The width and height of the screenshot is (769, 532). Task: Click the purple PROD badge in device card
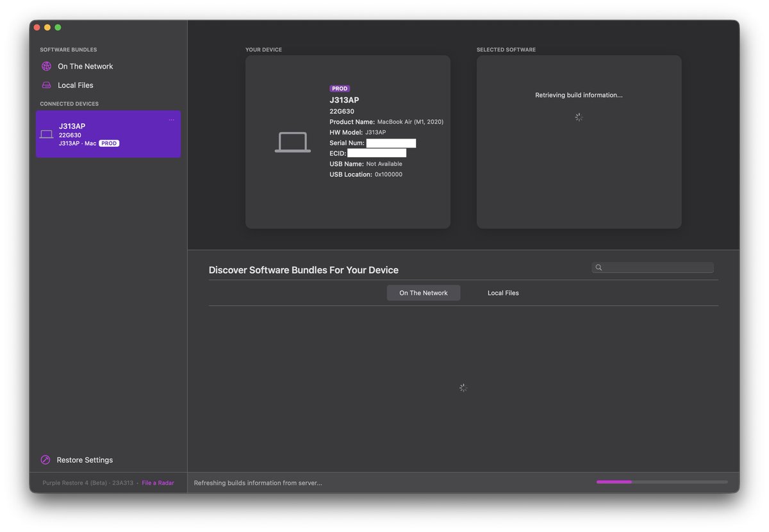pos(340,88)
